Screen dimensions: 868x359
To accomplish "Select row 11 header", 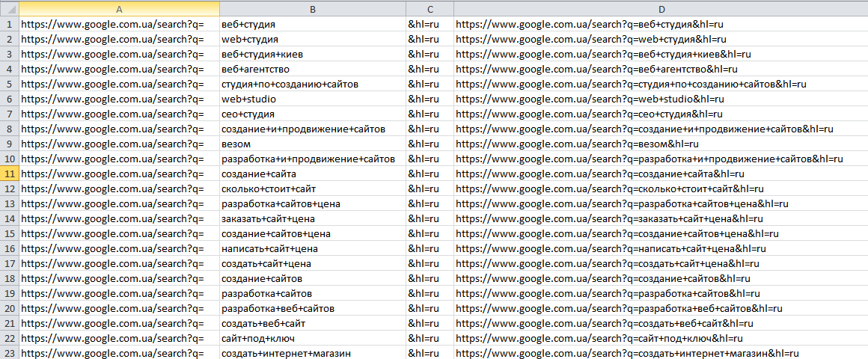I will coord(10,174).
